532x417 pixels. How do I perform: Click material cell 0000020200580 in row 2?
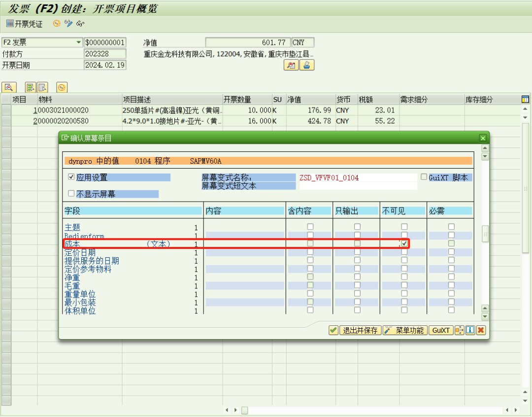coord(79,121)
